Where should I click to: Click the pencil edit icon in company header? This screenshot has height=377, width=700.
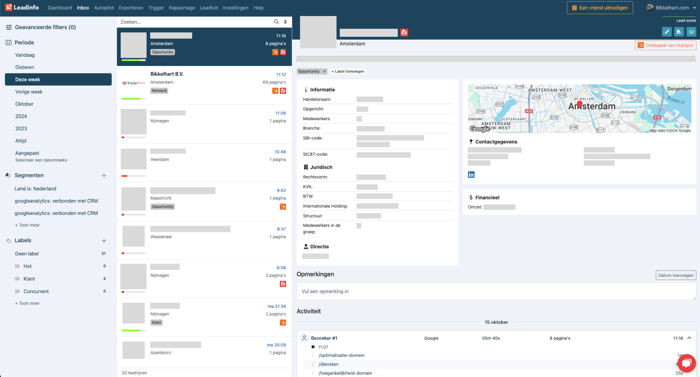click(667, 32)
